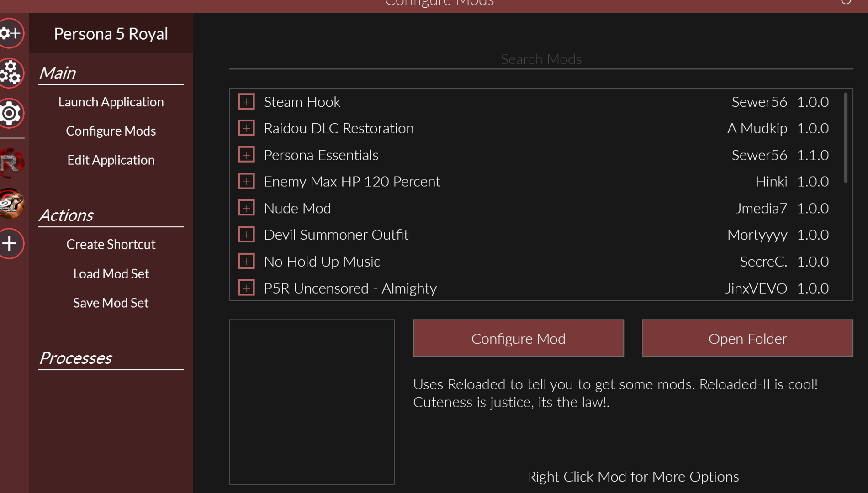Open Configure Mods in the Main menu
Screen dimensions: 868x493
[x=111, y=131]
